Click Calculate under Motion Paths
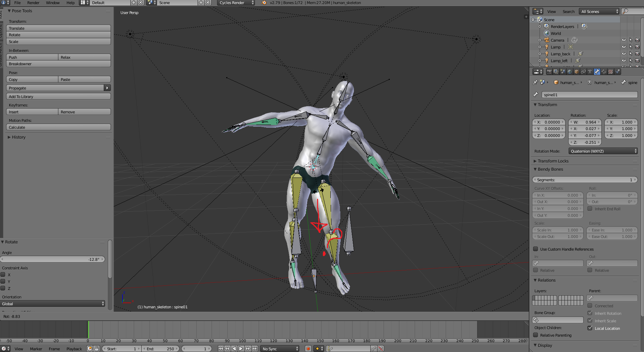 click(x=58, y=127)
